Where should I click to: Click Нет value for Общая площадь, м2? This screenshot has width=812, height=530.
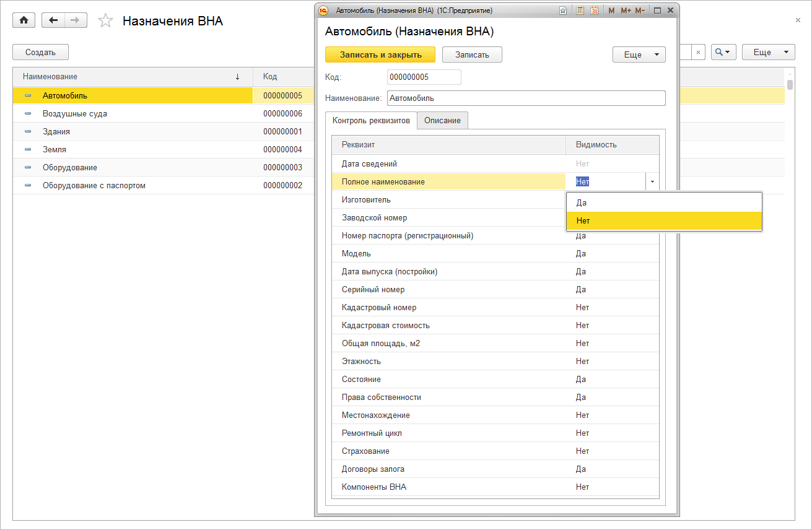tap(582, 344)
